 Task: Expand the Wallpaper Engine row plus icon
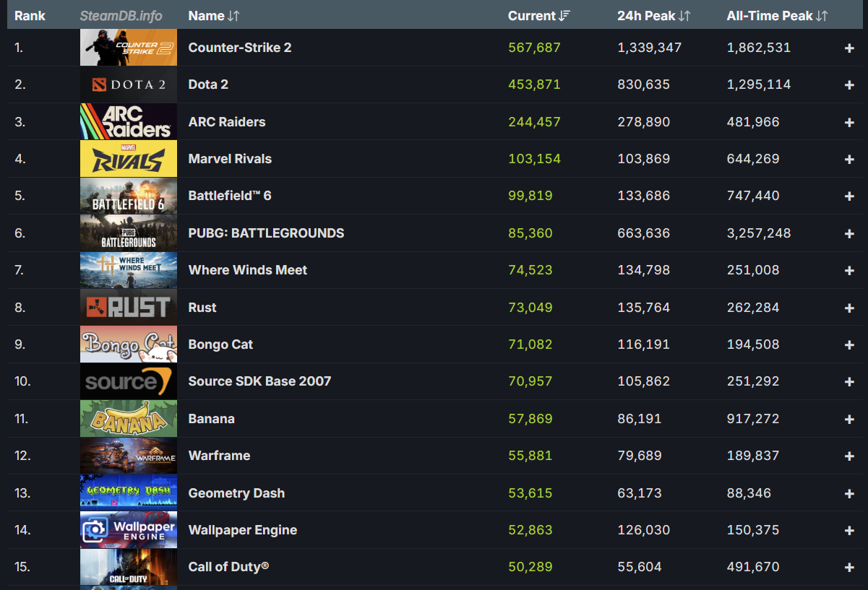tap(849, 530)
